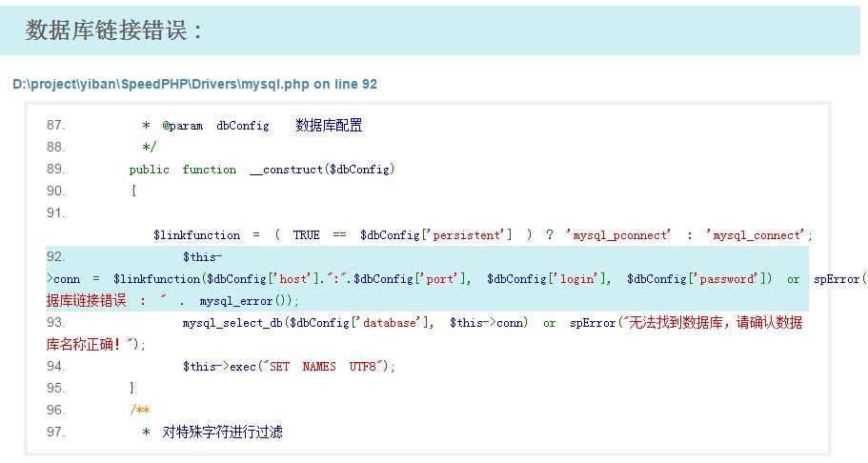The height and width of the screenshot is (463, 868).
Task: Click the $this->exec code on line 94
Action: tap(219, 367)
